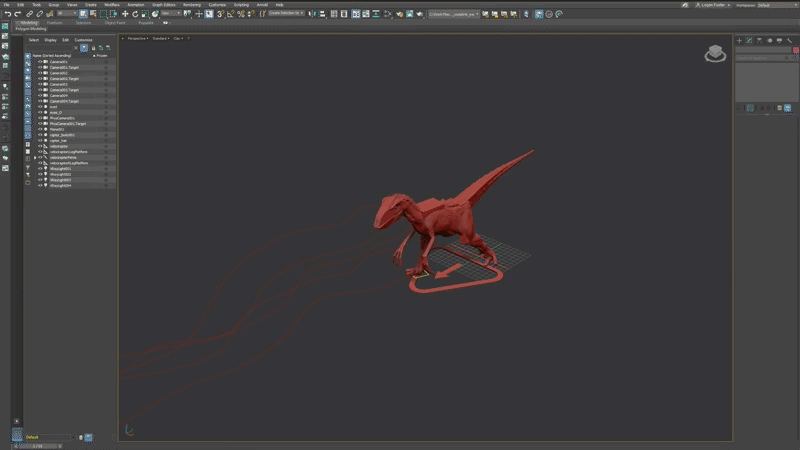This screenshot has width=800, height=450.
Task: Open the Modify tab in command panel
Action: click(749, 40)
